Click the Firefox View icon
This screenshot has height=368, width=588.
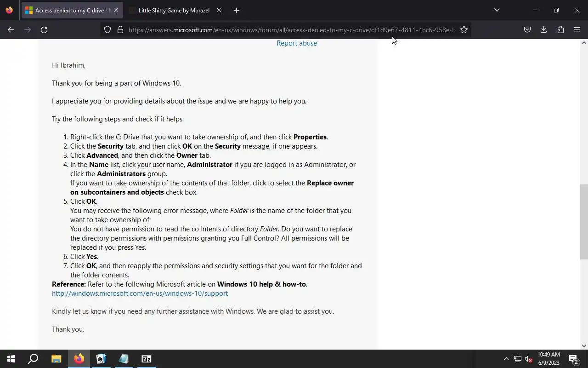pos(9,10)
